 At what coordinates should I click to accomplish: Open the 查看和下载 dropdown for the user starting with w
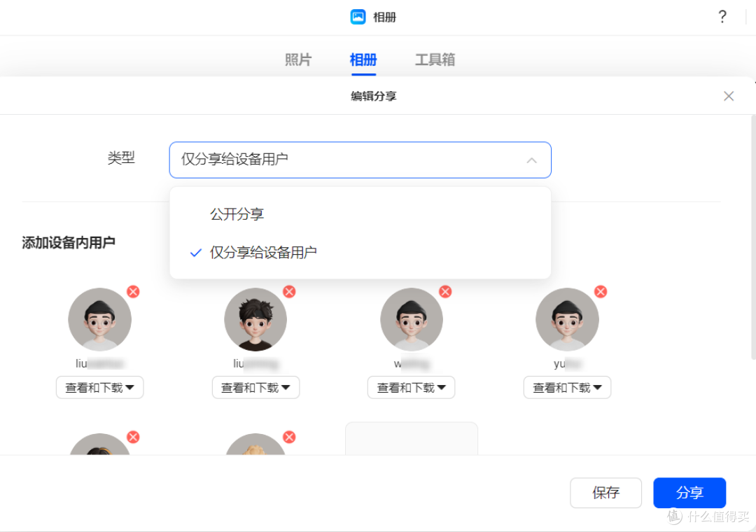[412, 388]
